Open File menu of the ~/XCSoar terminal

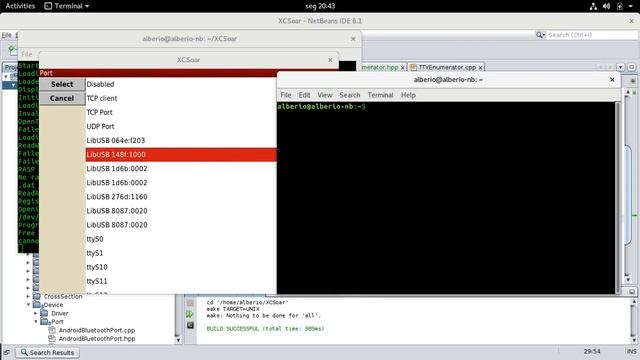click(x=27, y=54)
